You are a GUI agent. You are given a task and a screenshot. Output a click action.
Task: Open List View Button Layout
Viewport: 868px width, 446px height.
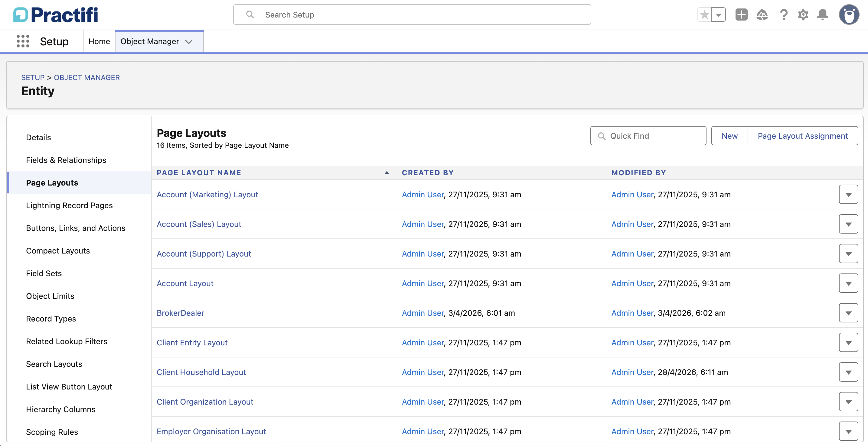coord(69,387)
